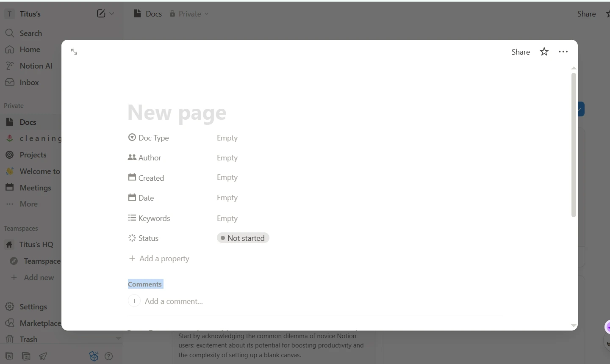Click the Add a comment field

pos(174,301)
